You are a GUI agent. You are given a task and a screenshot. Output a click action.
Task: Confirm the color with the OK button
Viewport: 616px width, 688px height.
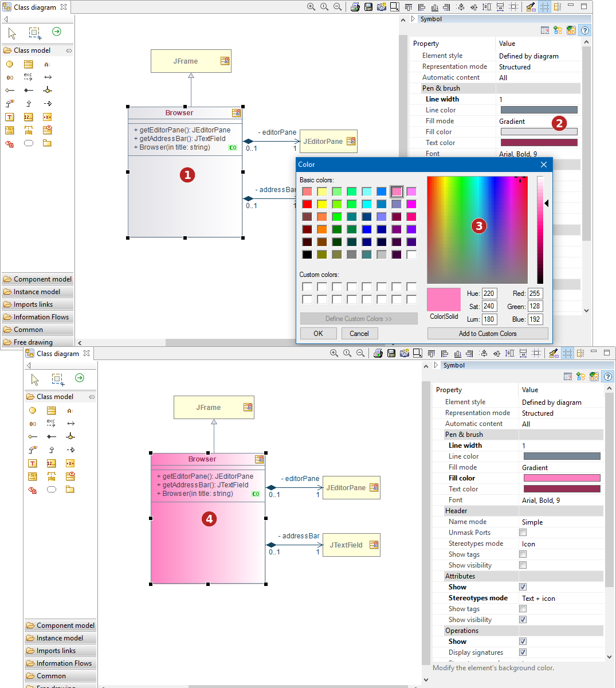pos(318,334)
